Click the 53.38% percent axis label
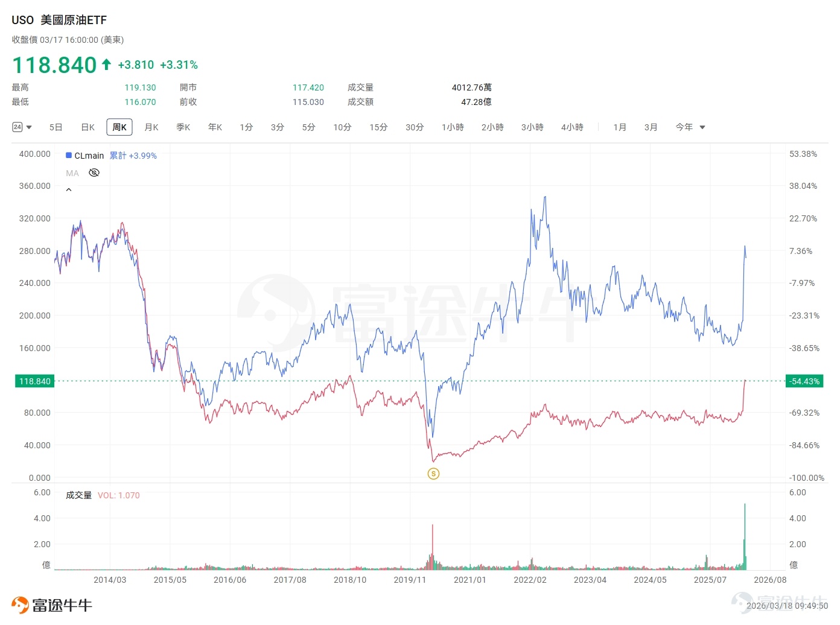The height and width of the screenshot is (625, 840). click(x=803, y=154)
